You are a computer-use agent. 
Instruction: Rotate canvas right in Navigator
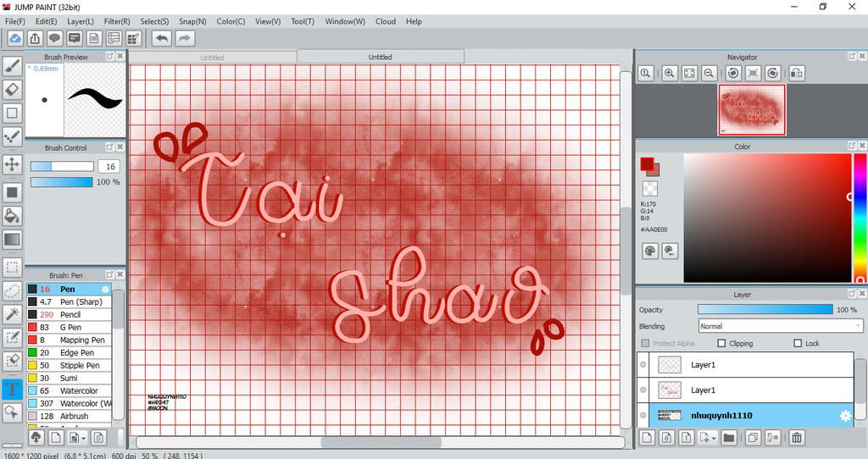pos(773,73)
